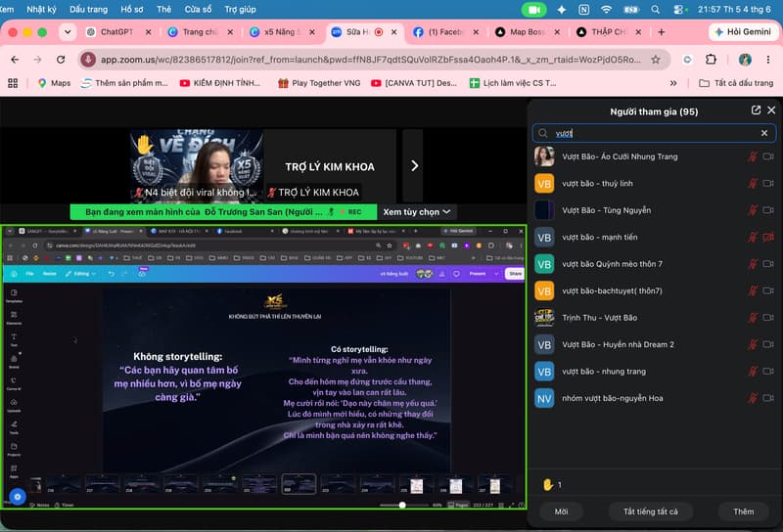Go forward to next page

point(37,60)
